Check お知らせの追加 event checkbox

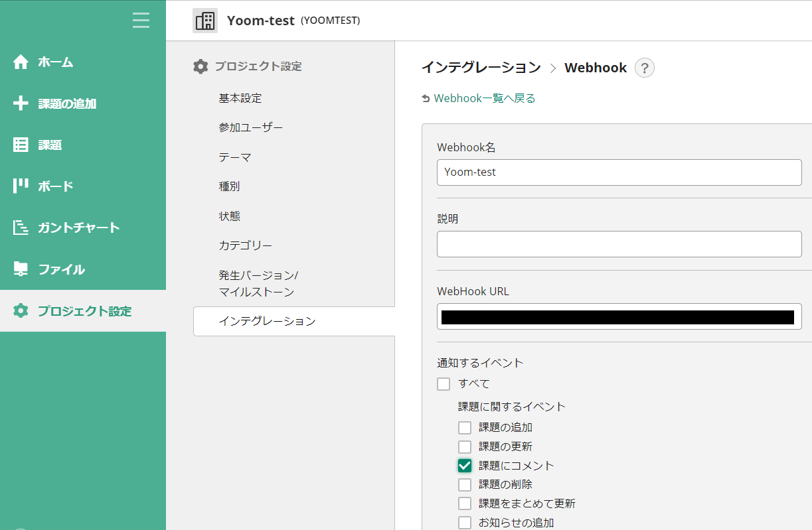point(465,523)
